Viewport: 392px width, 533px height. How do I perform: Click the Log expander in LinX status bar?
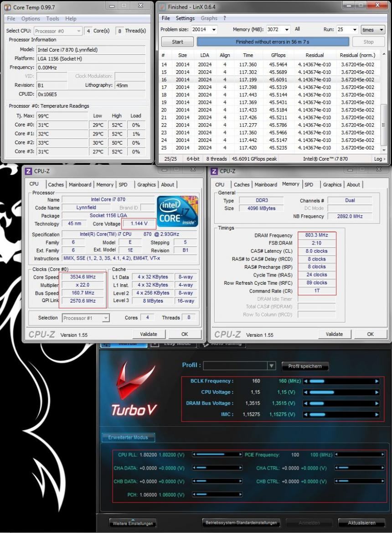(x=379, y=159)
